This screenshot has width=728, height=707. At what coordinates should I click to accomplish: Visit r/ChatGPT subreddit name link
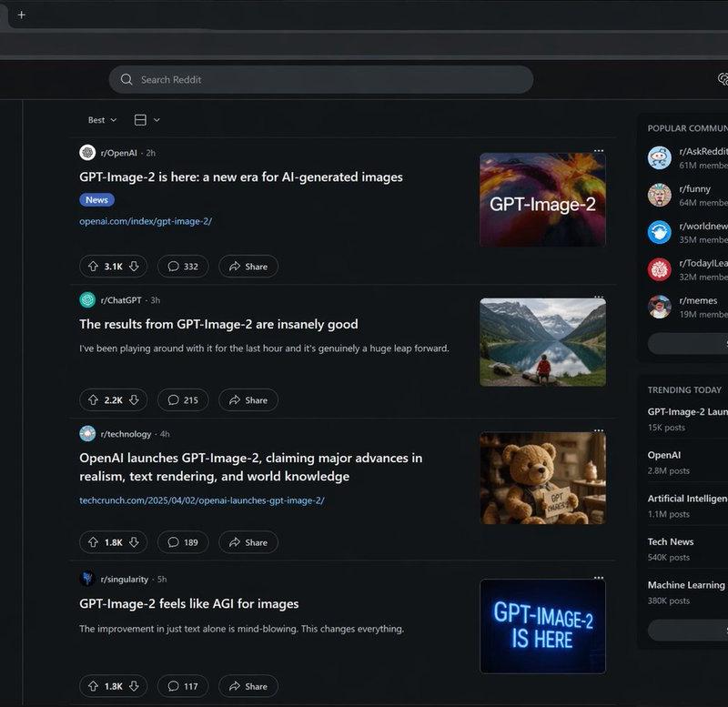point(121,300)
